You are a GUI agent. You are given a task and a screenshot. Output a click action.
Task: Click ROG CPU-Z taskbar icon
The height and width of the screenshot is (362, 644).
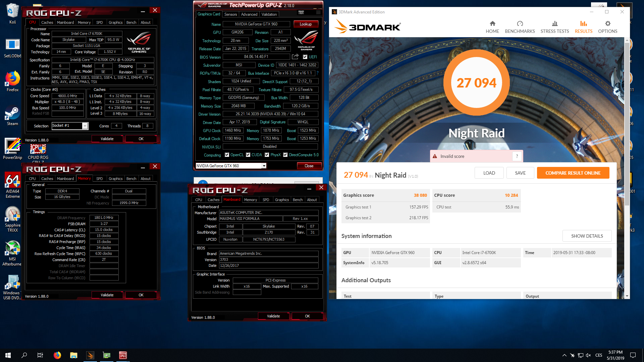tap(123, 355)
